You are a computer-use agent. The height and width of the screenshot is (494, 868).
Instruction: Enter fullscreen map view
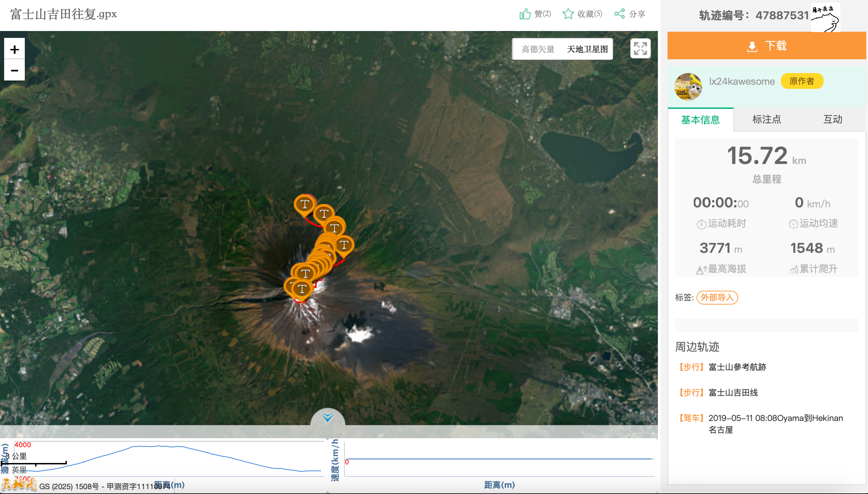[x=640, y=49]
